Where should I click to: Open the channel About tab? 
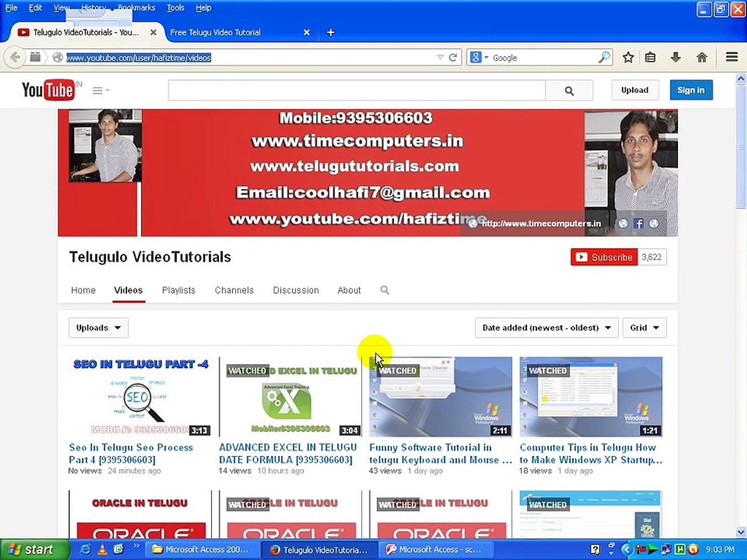(x=349, y=290)
